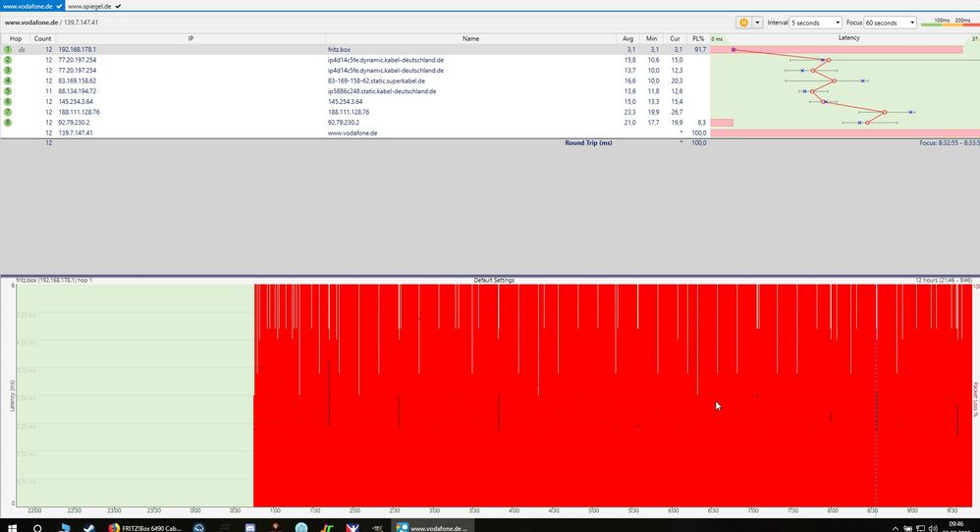Viewport: 980px width, 532px height.
Task: Open the Interval 5 seconds combo box
Action: 816,23
